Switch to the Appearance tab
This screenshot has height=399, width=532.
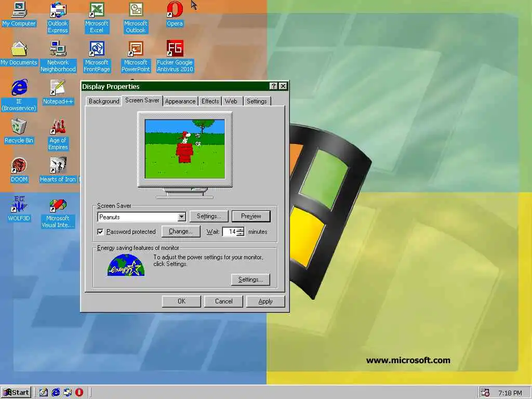(180, 101)
